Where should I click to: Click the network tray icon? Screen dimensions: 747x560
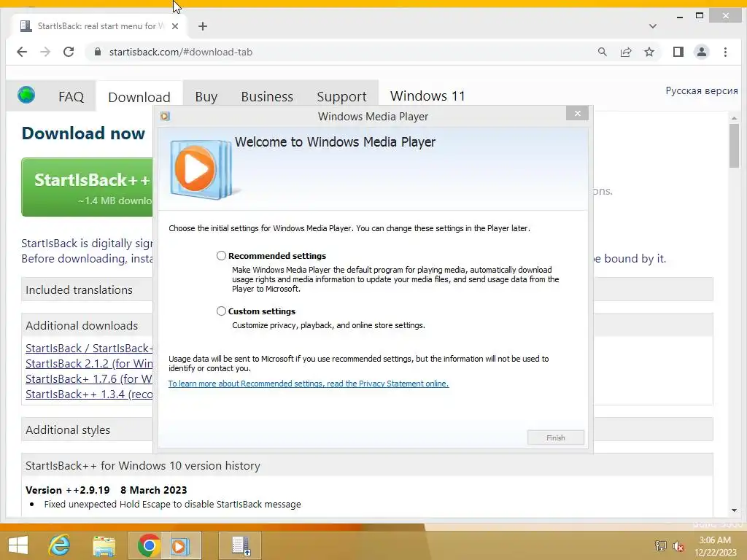click(x=660, y=545)
